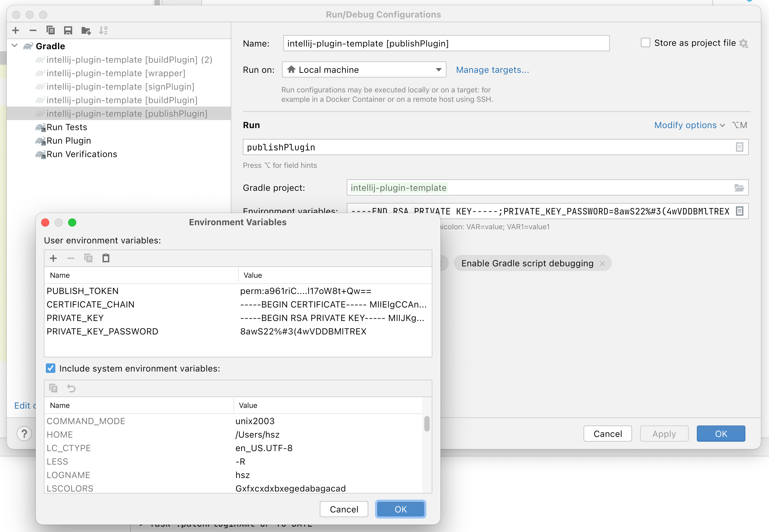Click value 8awS22%#3(4wVDDBMlTREX in table
This screenshot has width=769, height=532.
click(x=303, y=331)
